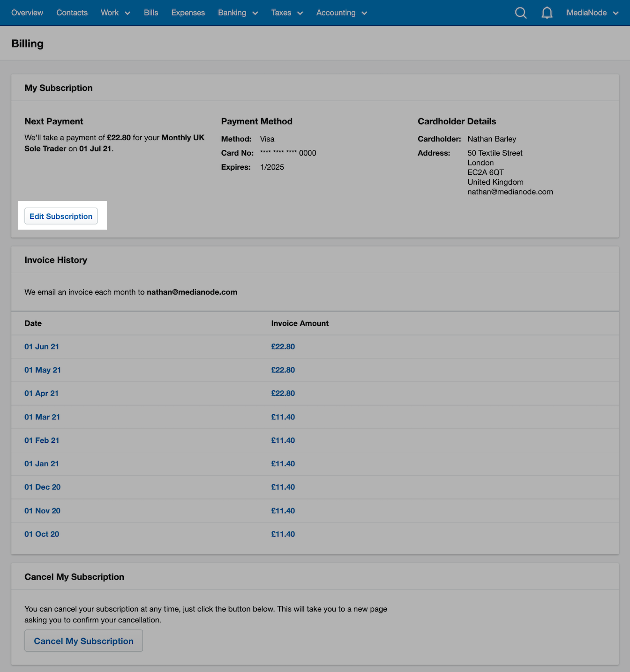The width and height of the screenshot is (630, 672).
Task: Click the Invoice History section header
Action: click(56, 260)
